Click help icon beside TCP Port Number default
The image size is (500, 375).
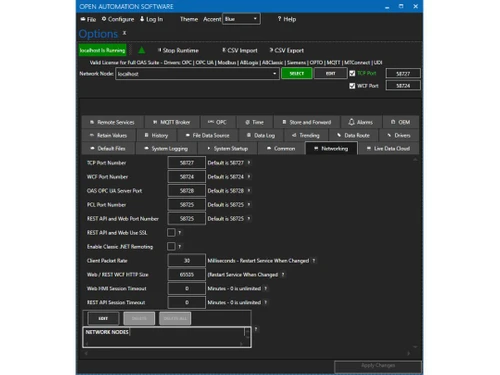(249, 163)
